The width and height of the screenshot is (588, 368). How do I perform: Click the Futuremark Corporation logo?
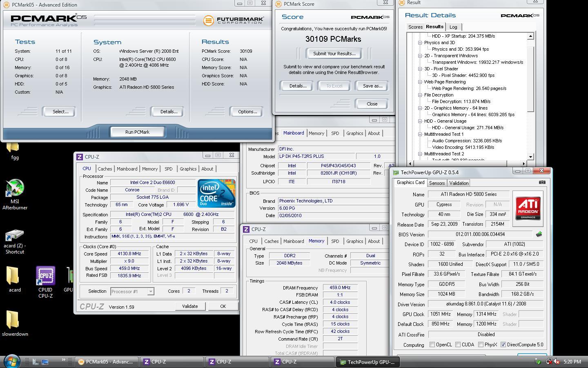click(234, 20)
